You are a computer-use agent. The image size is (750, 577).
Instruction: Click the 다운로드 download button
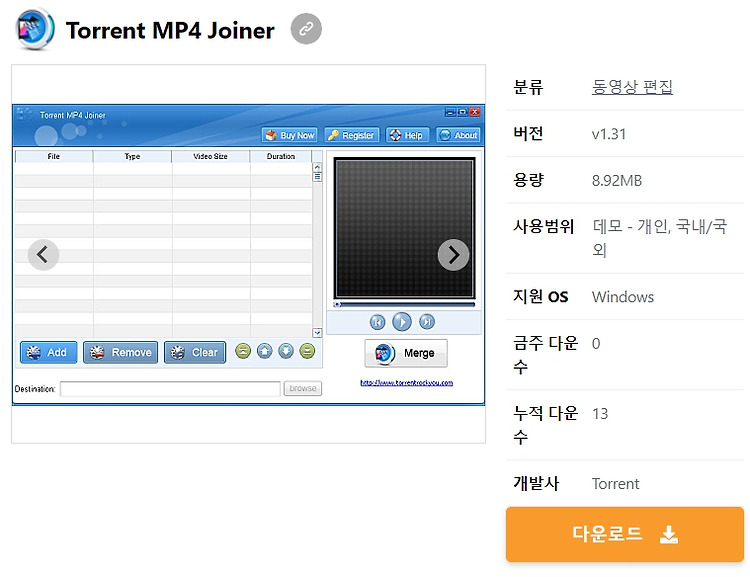pyautogui.click(x=625, y=534)
